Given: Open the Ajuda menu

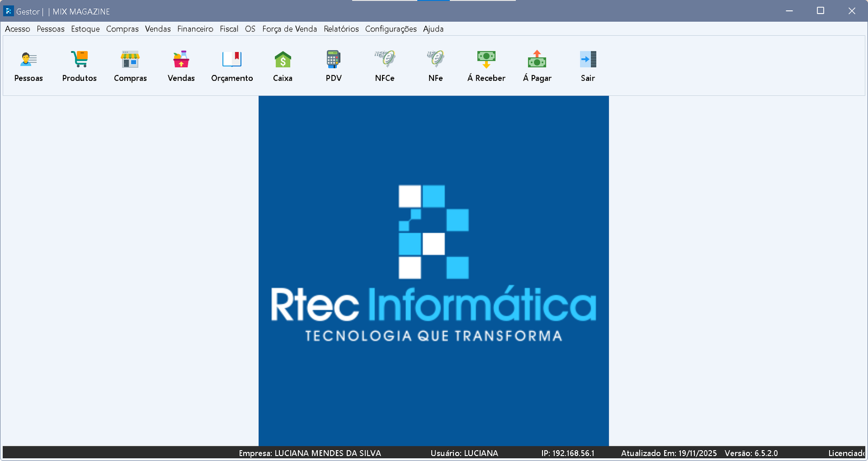Looking at the screenshot, I should [x=433, y=29].
